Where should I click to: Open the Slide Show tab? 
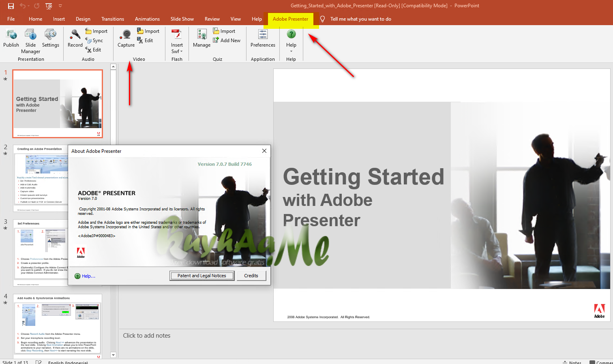(x=182, y=19)
